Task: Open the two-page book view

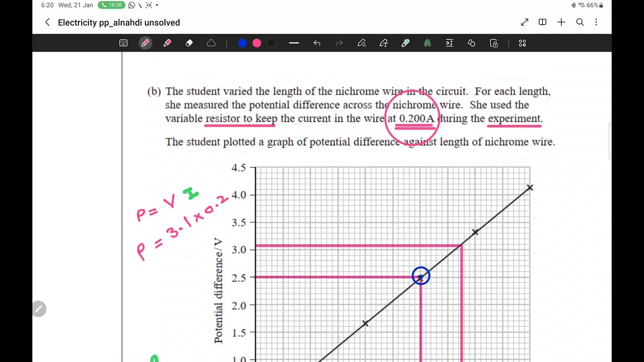Action: [x=542, y=22]
